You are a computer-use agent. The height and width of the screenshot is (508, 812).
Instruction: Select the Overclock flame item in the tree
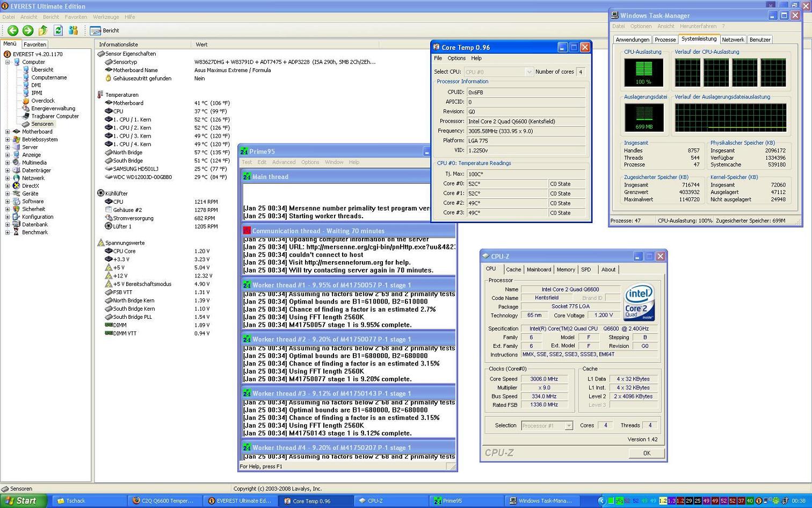pyautogui.click(x=42, y=101)
